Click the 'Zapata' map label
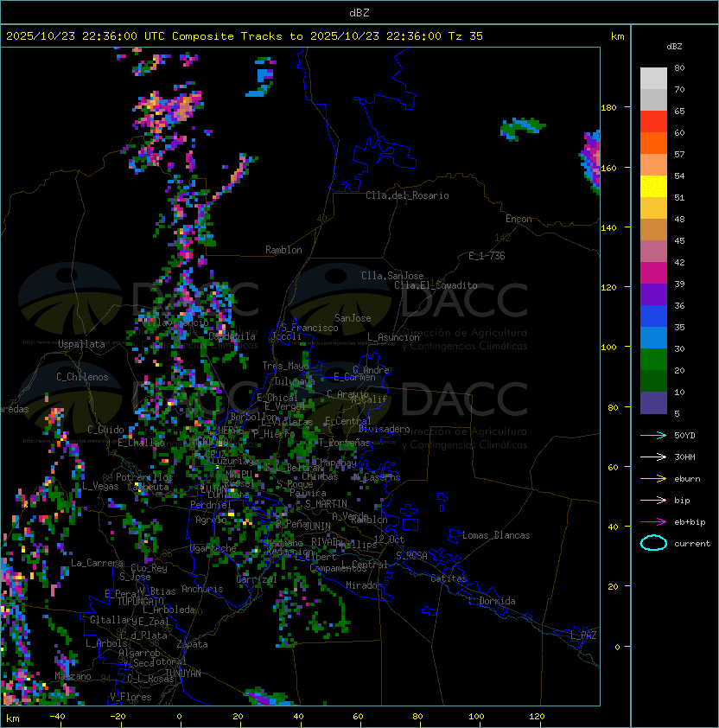The width and height of the screenshot is (719, 728). 192,644
